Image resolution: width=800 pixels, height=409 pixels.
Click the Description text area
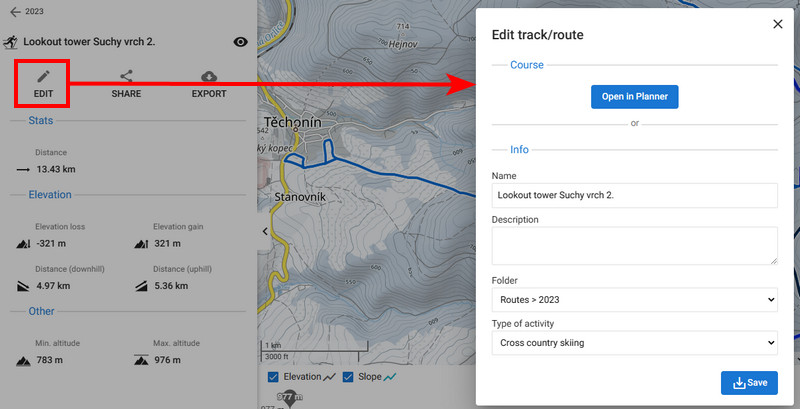(634, 245)
